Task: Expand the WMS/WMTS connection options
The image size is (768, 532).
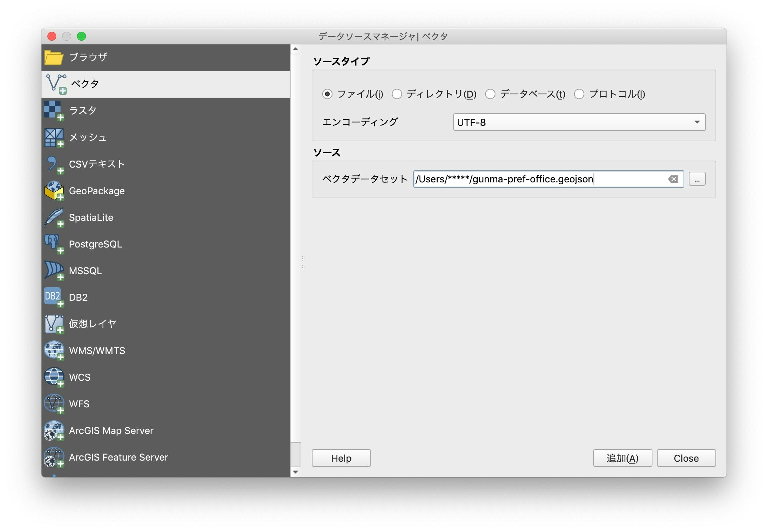Action: pyautogui.click(x=96, y=350)
